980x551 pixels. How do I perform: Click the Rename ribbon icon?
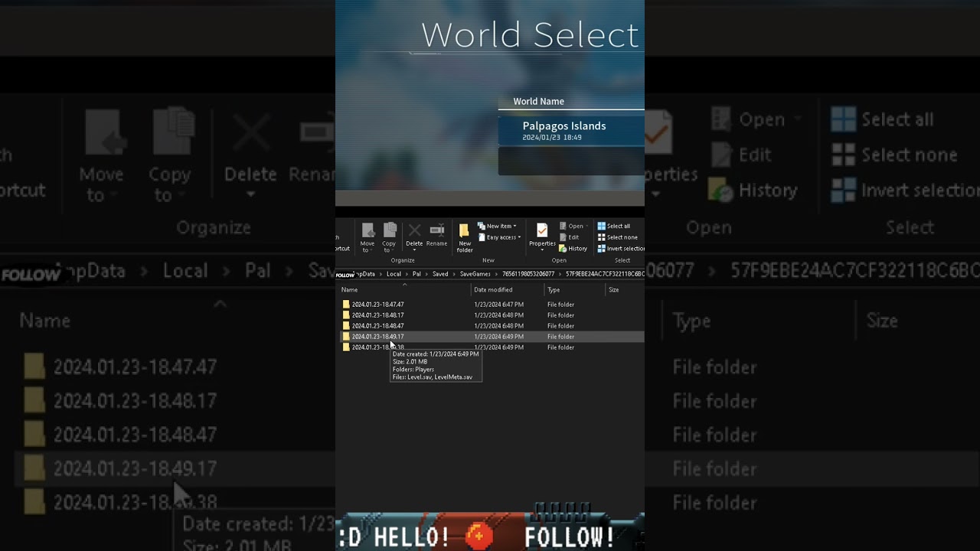[436, 230]
